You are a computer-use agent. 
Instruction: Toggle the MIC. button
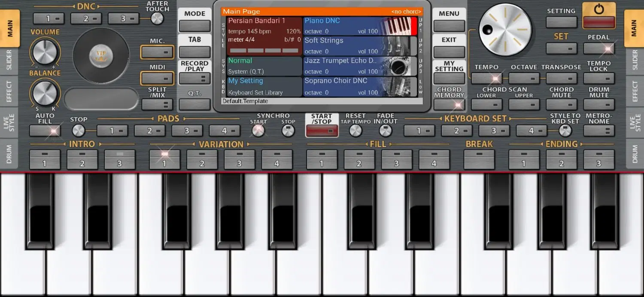pos(157,52)
